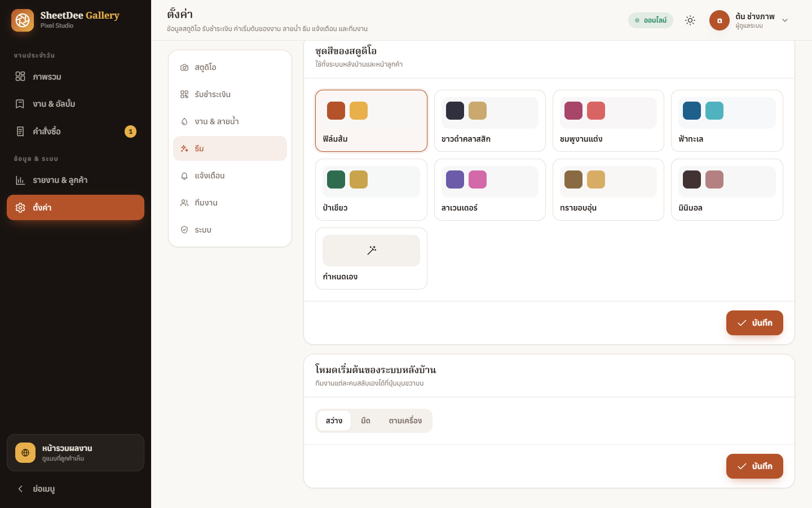Click the สตูดิโอ camera icon
The image size is (812, 508).
[184, 67]
